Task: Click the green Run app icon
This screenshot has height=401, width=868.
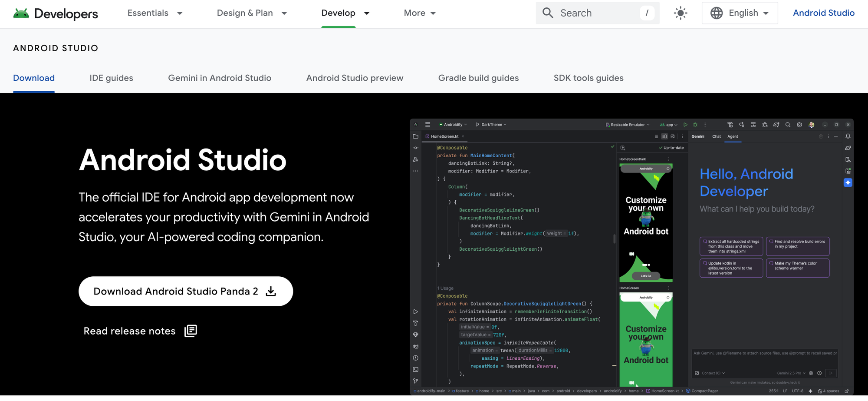Action: point(685,125)
